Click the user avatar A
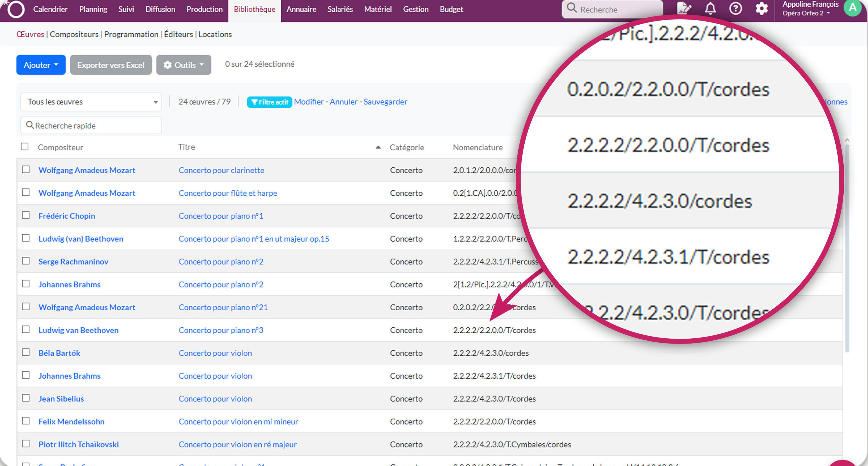The height and width of the screenshot is (466, 868). 852,8
